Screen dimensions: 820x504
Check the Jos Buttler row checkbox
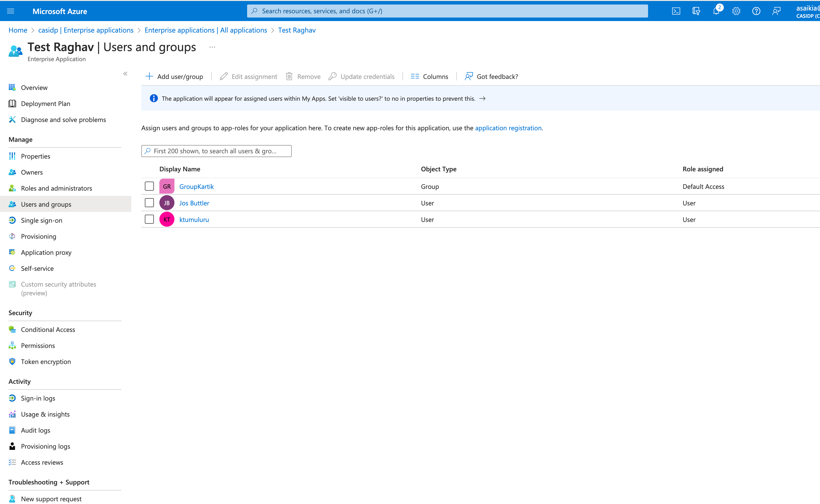click(149, 203)
